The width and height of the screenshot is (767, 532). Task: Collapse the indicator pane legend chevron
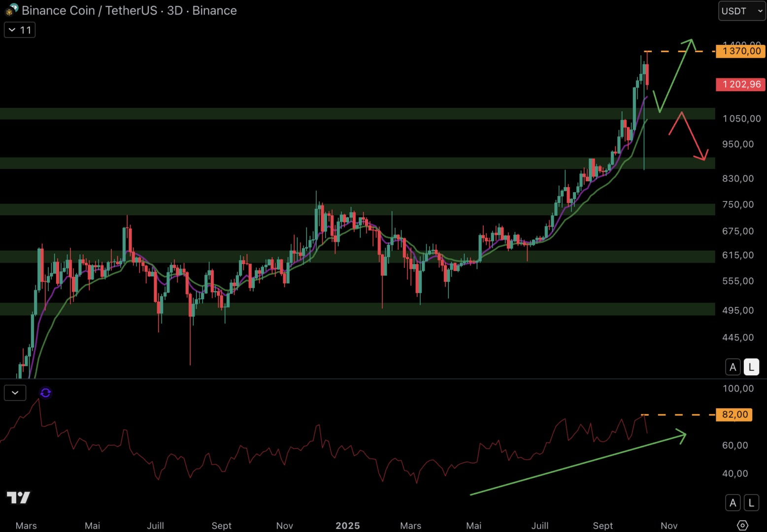pos(15,393)
